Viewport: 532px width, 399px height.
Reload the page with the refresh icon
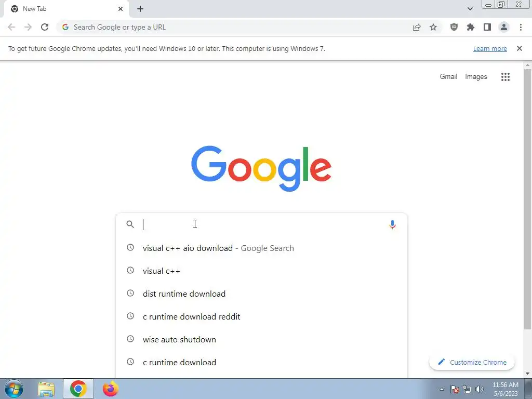click(x=45, y=27)
